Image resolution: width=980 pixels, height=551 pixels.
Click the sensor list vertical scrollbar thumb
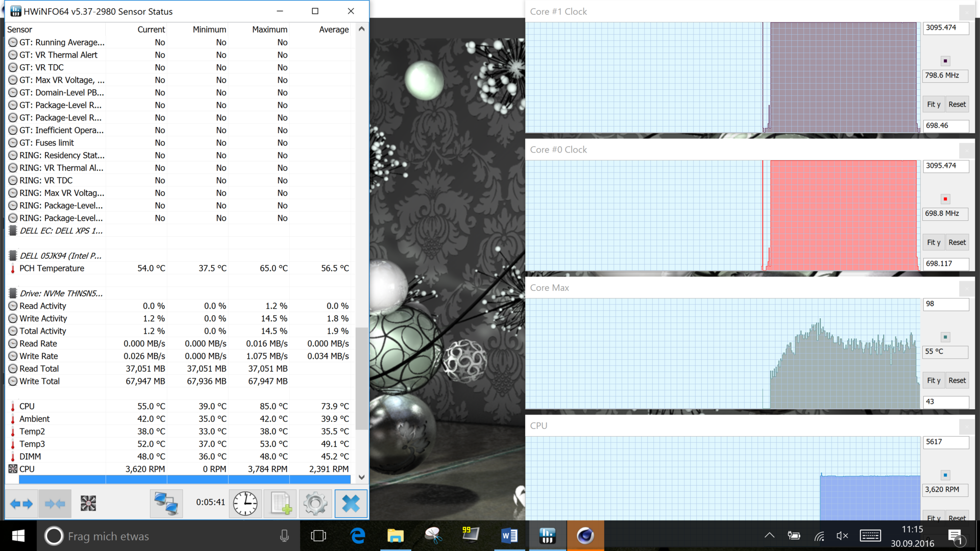coord(361,379)
